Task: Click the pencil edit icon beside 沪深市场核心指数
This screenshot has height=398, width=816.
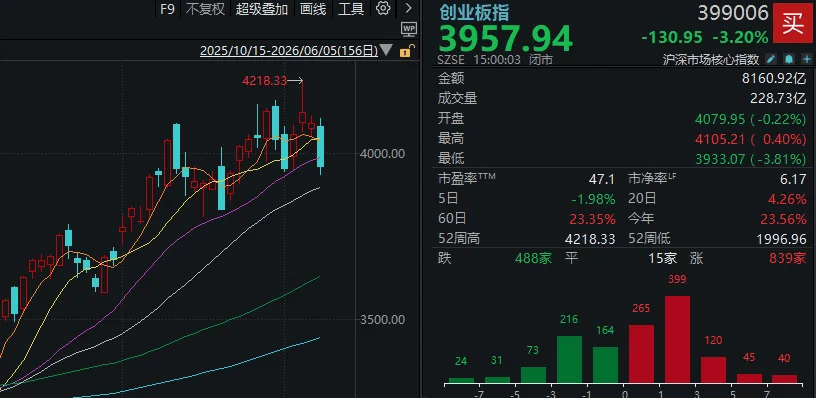Action: click(x=772, y=59)
